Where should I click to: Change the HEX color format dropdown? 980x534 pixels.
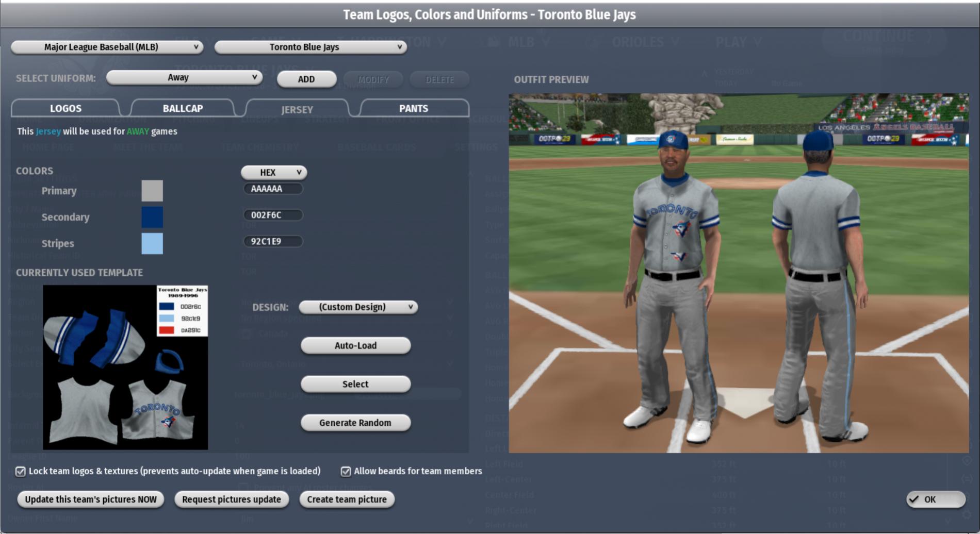(x=274, y=172)
